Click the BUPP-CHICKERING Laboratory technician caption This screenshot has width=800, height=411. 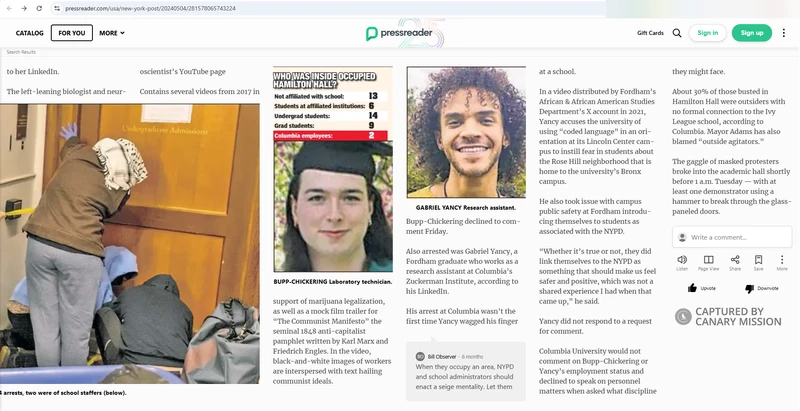click(333, 281)
